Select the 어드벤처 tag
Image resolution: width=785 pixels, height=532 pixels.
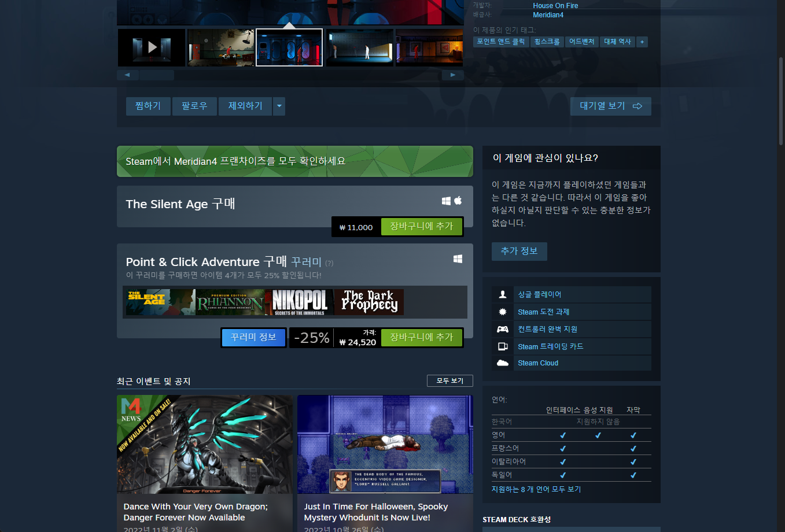pyautogui.click(x=582, y=42)
